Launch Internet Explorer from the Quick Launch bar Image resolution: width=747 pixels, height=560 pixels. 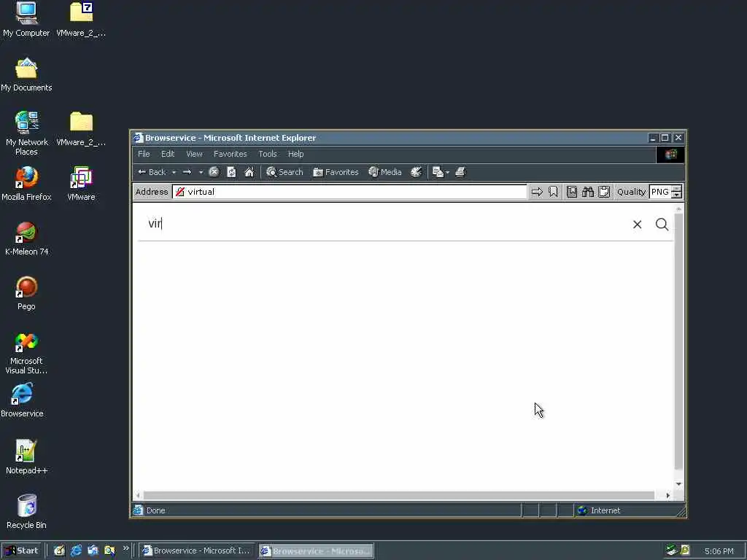click(x=76, y=551)
